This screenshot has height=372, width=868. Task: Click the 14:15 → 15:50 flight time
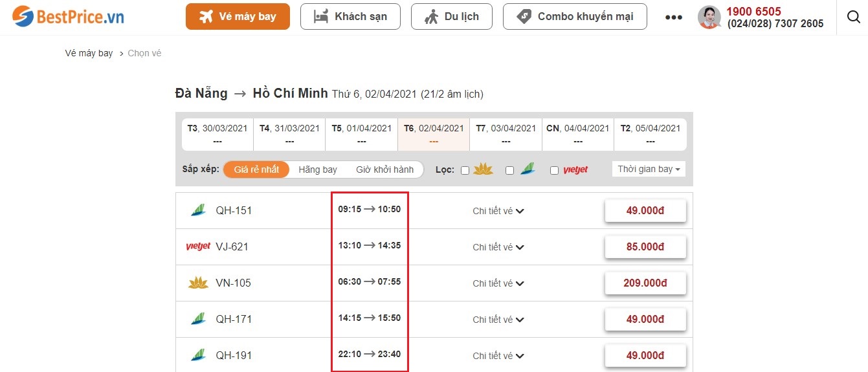(x=369, y=318)
